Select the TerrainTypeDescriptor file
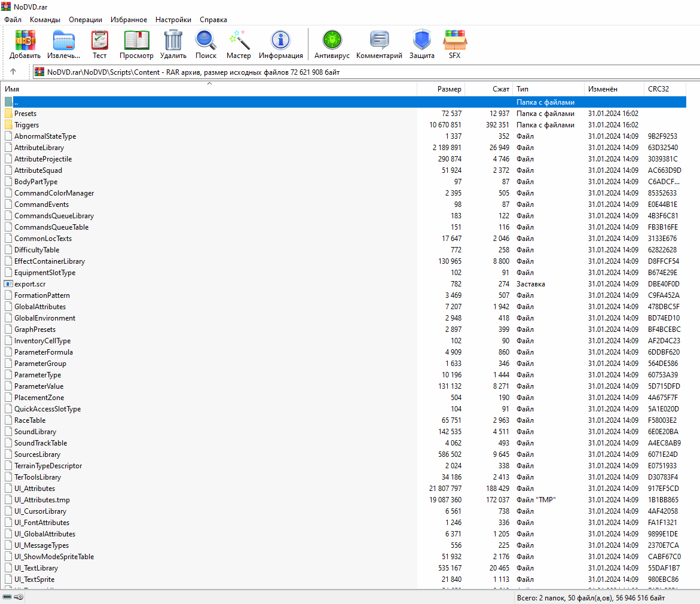This screenshot has height=604, width=700. tap(48, 465)
